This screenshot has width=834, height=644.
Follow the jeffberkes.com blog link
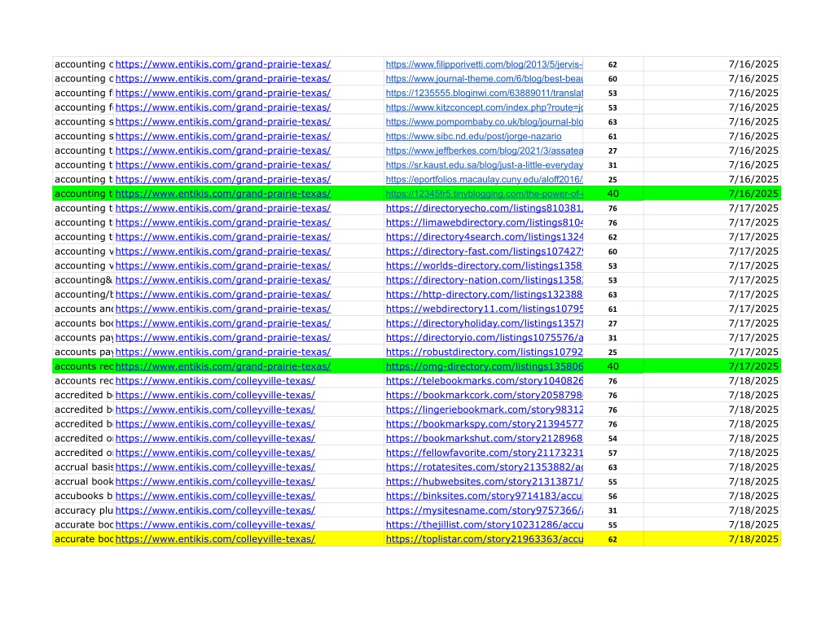484,151
